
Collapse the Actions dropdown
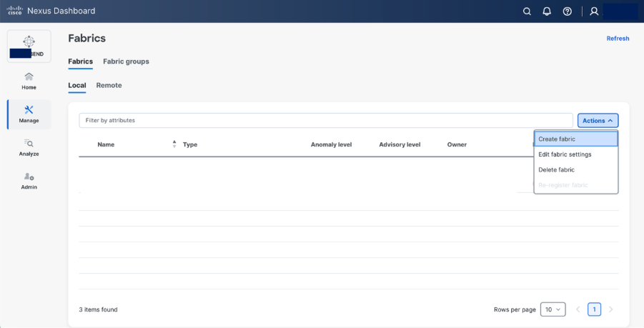598,121
